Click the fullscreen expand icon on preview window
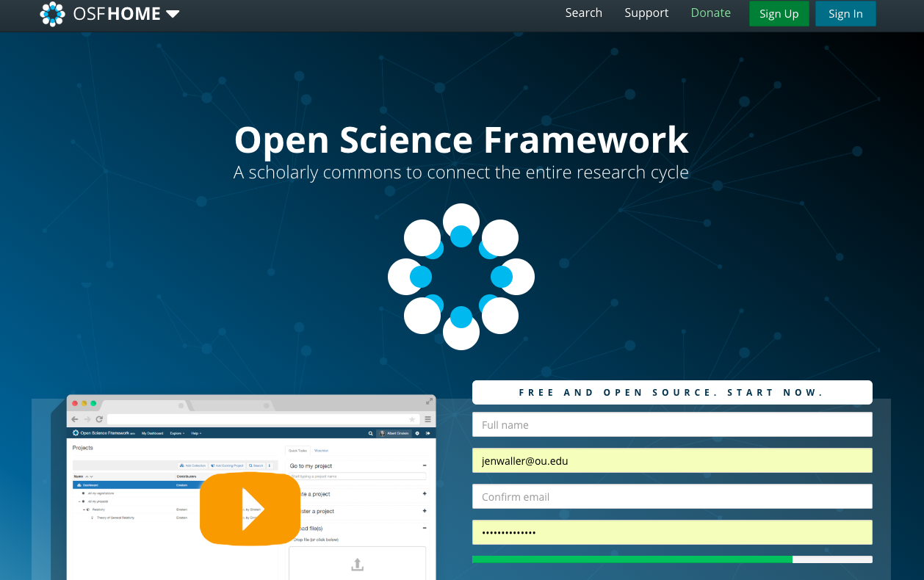Image resolution: width=924 pixels, height=580 pixels. pos(429,401)
